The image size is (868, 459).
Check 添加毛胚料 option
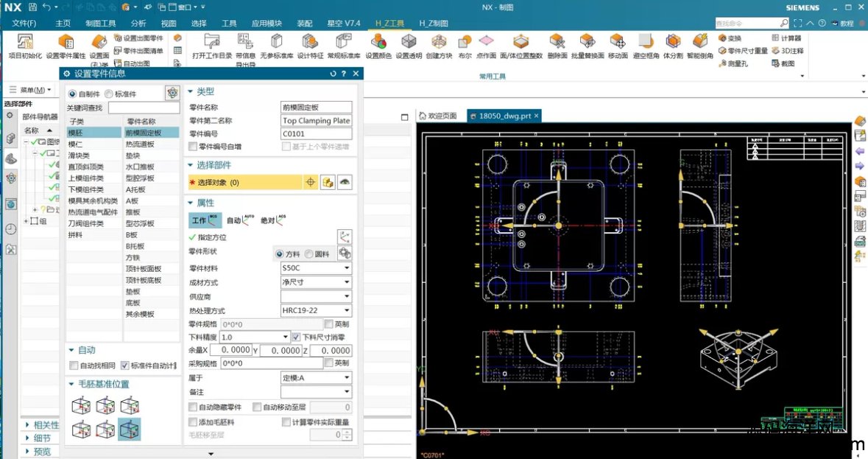pyautogui.click(x=193, y=422)
